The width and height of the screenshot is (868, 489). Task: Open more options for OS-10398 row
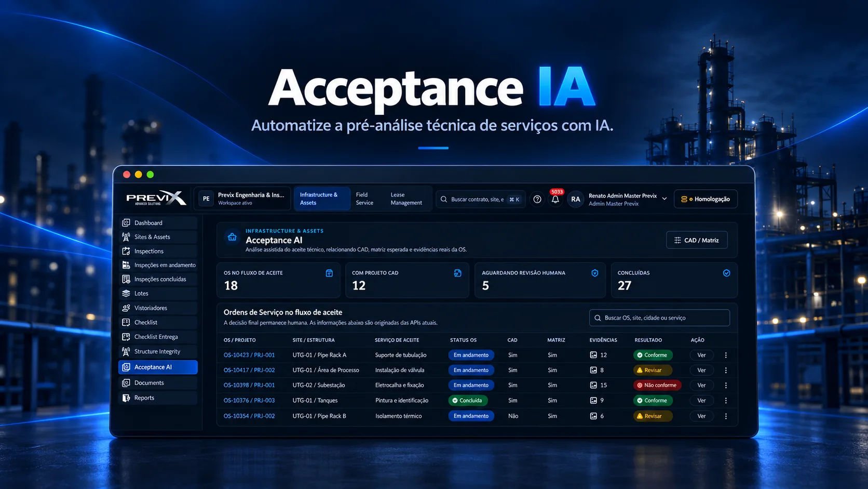click(726, 386)
